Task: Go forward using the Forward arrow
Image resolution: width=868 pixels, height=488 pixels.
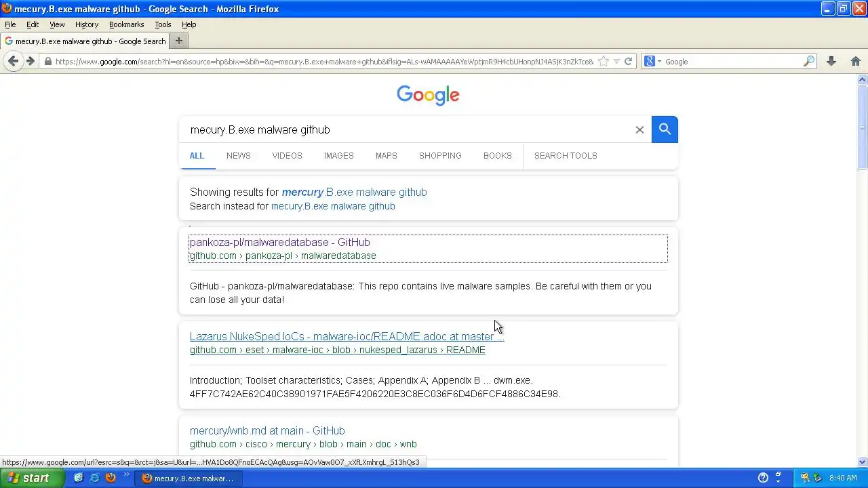Action: tap(31, 61)
